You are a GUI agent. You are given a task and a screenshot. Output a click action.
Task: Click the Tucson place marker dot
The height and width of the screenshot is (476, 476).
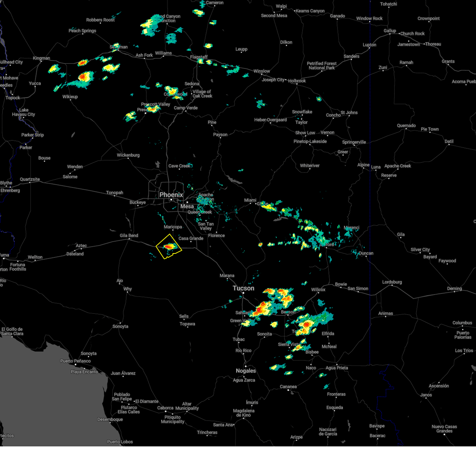[x=243, y=293]
